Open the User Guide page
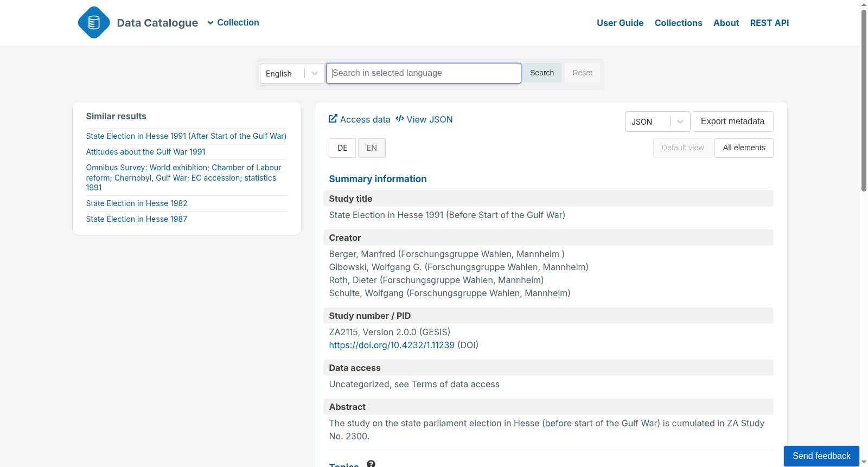The width and height of the screenshot is (868, 467). pos(620,23)
